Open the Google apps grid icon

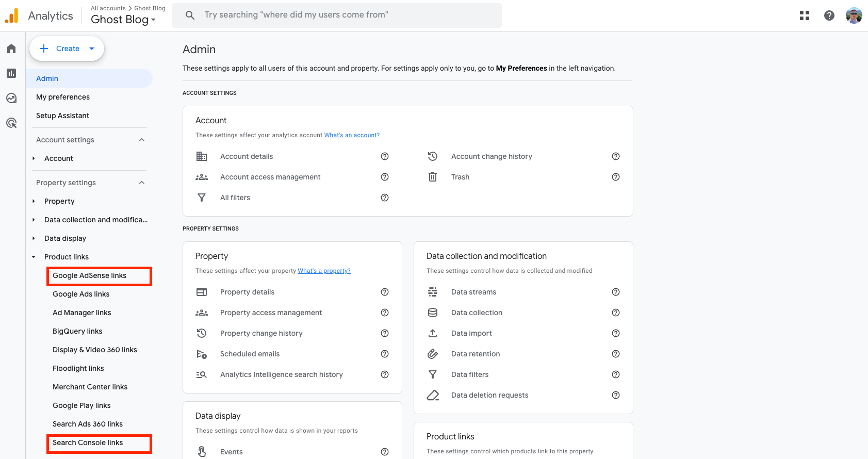(804, 15)
